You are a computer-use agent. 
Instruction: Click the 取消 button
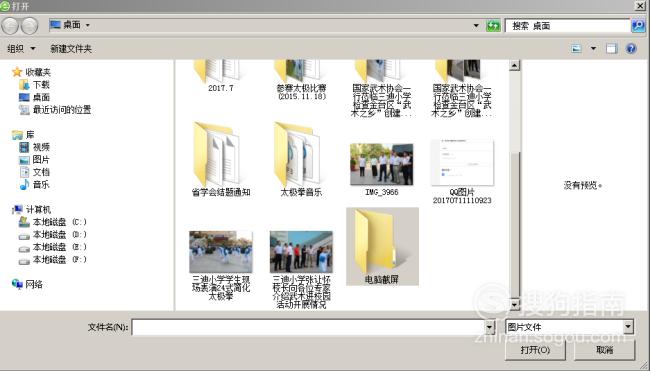604,350
